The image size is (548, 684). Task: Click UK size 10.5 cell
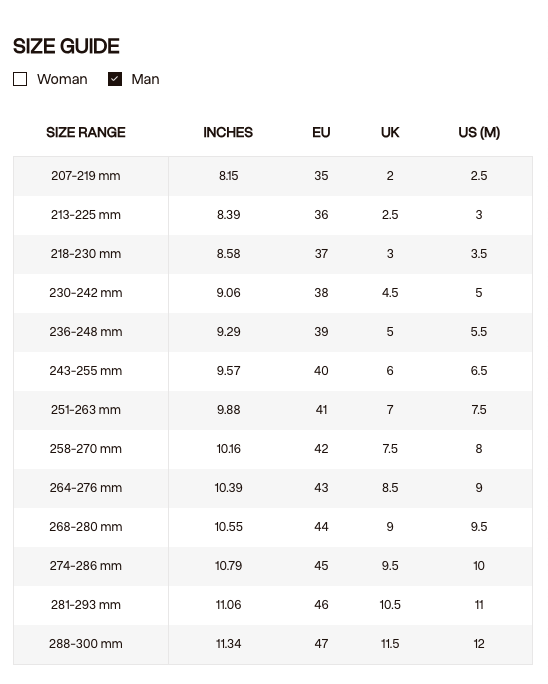(390, 605)
